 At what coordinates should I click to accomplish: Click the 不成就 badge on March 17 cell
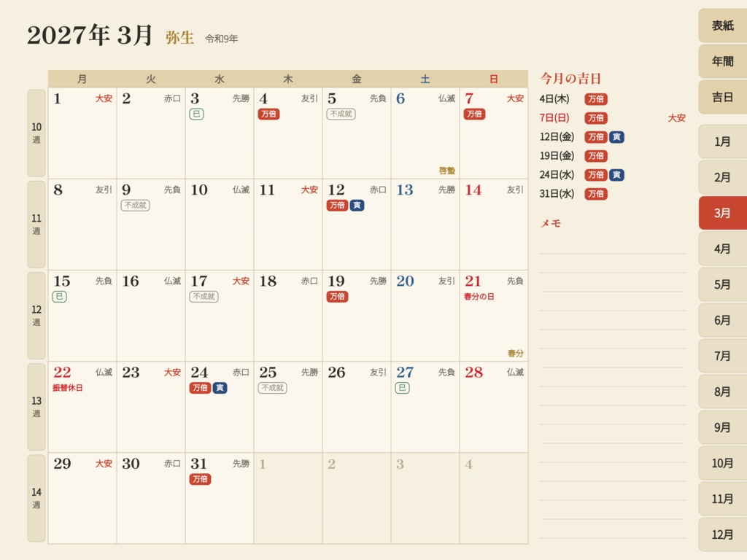pyautogui.click(x=204, y=297)
